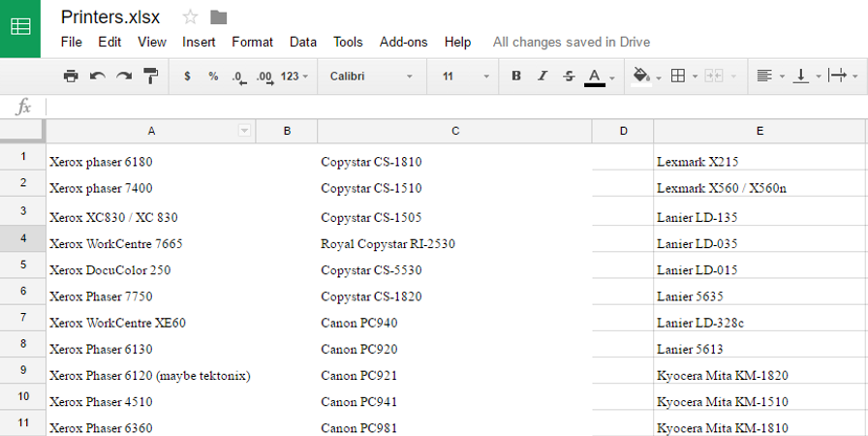Click the formula bar input field
The height and width of the screenshot is (436, 868).
tap(455, 107)
